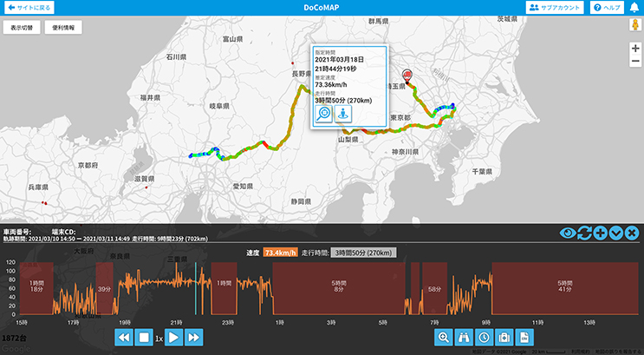This screenshot has width=644, height=355.
Task: Click the refresh icon in the trajectory panel
Action: [x=584, y=233]
